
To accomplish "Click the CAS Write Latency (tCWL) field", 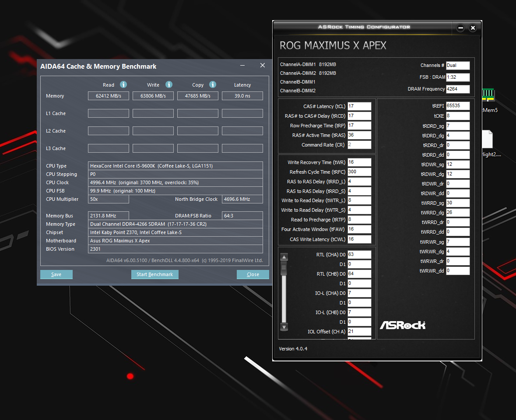I will tap(359, 239).
